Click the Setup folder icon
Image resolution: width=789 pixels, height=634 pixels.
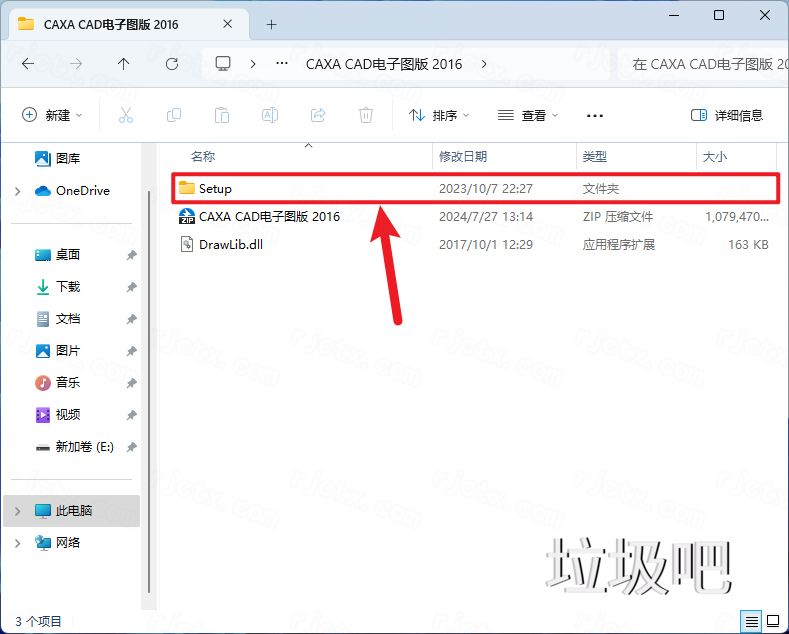coord(187,188)
